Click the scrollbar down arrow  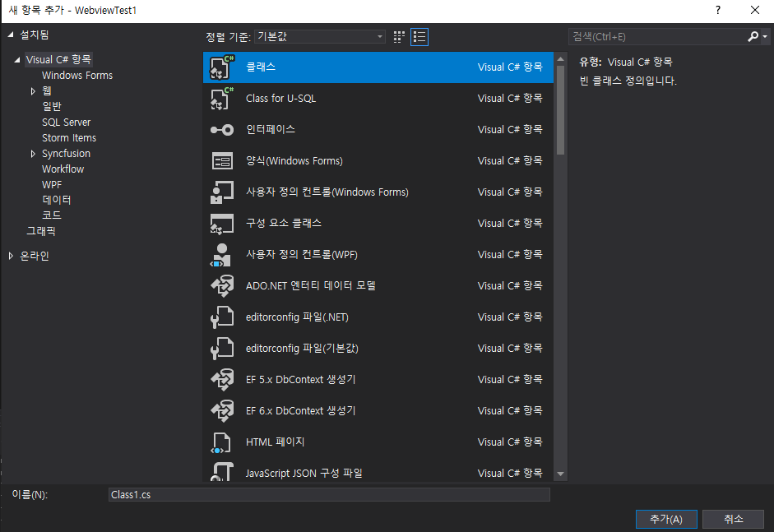point(560,474)
